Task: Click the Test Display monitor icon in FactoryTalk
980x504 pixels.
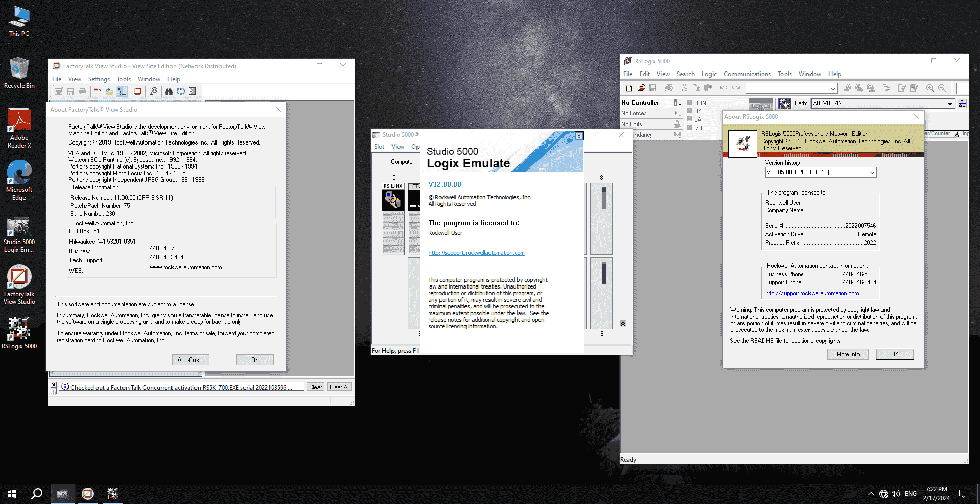Action: (x=137, y=91)
